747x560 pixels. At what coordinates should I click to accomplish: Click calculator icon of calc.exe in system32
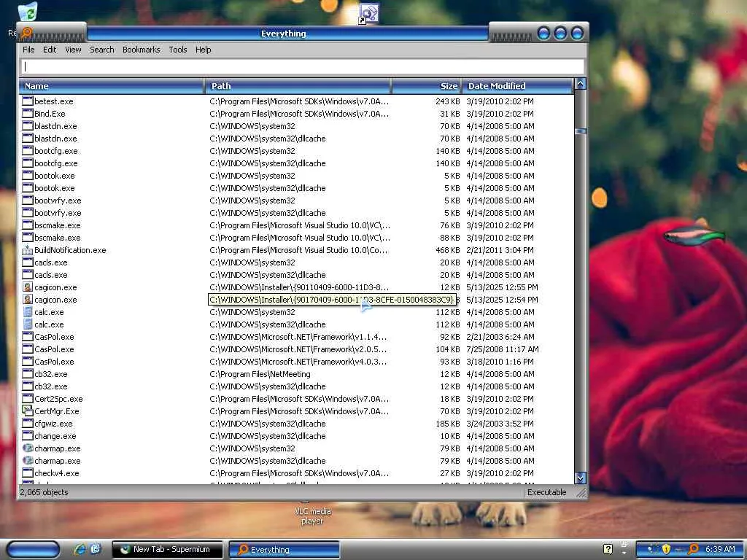tap(28, 312)
